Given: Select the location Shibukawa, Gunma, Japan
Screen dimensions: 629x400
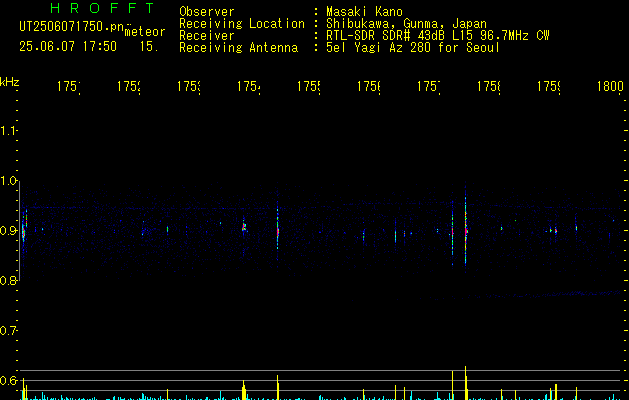Looking at the screenshot, I should pos(406,24).
